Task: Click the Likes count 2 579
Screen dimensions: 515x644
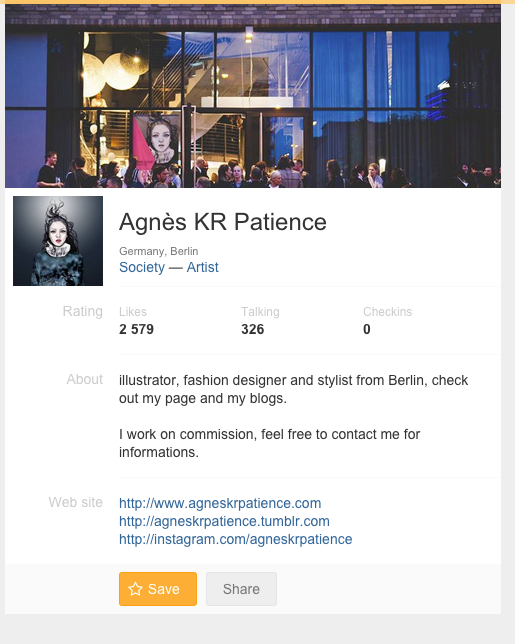Action: (136, 329)
